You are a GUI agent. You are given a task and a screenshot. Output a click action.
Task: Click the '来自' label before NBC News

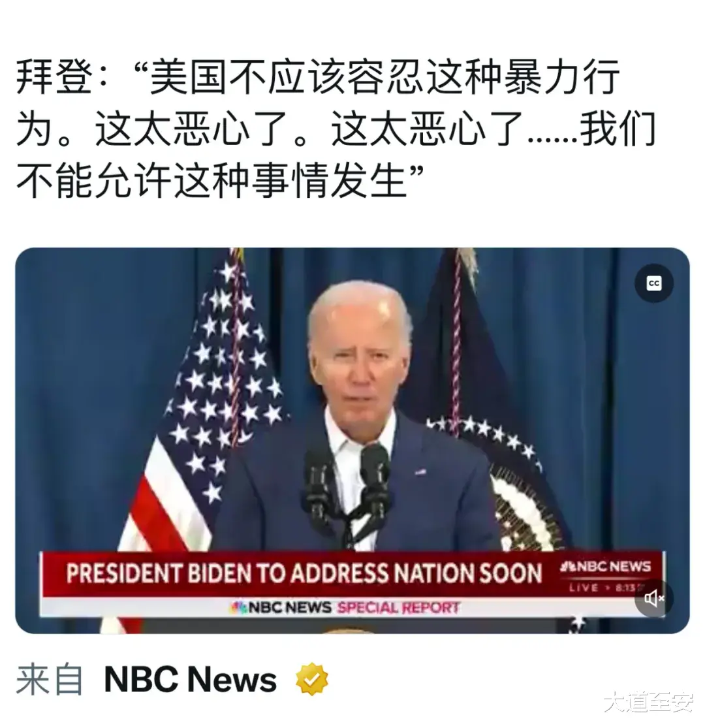pos(50,680)
